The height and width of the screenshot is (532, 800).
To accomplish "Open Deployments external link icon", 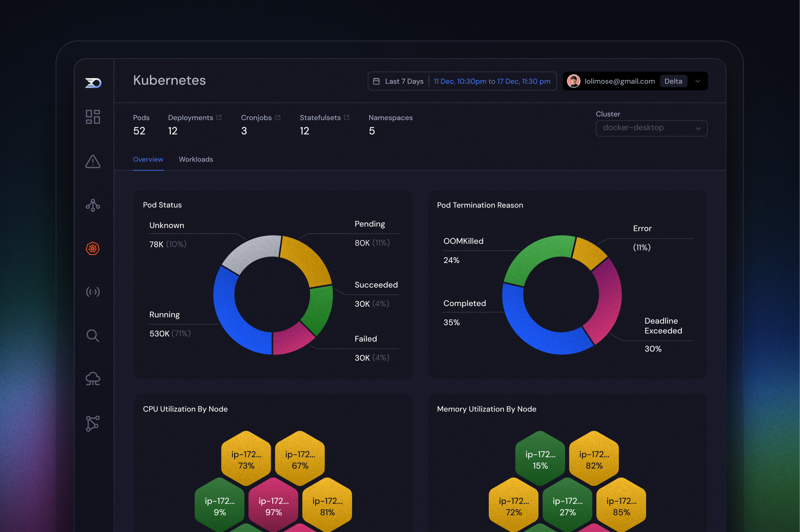I will point(219,117).
